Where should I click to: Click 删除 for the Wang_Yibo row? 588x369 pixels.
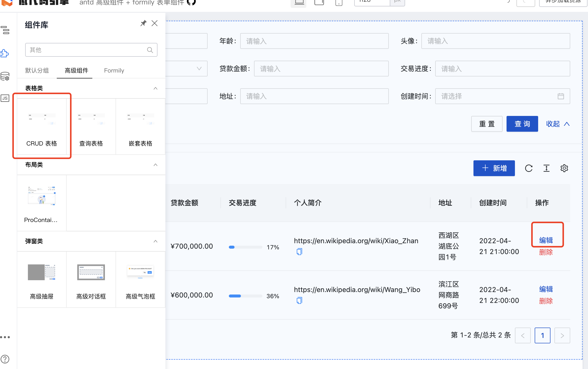[546, 301]
